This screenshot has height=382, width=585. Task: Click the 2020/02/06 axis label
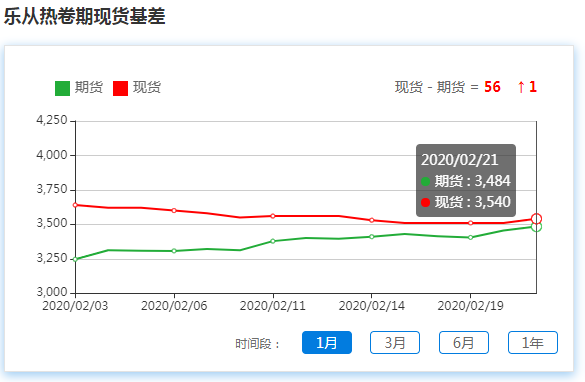tap(174, 306)
